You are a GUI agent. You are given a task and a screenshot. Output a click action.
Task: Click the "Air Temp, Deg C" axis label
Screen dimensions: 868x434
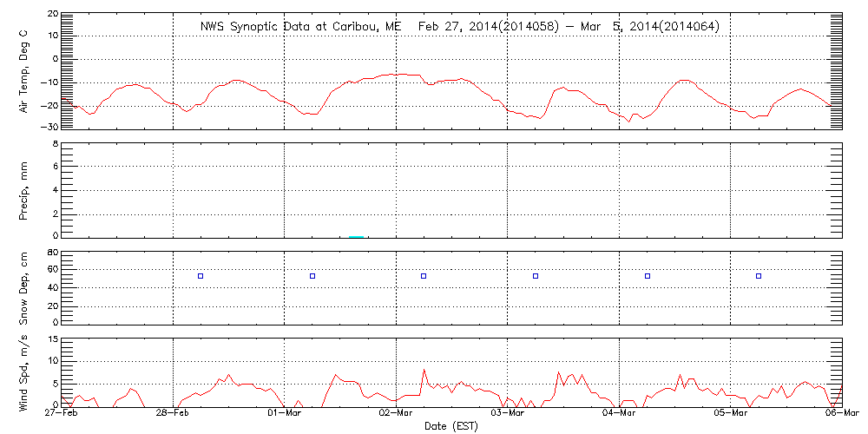[24, 71]
